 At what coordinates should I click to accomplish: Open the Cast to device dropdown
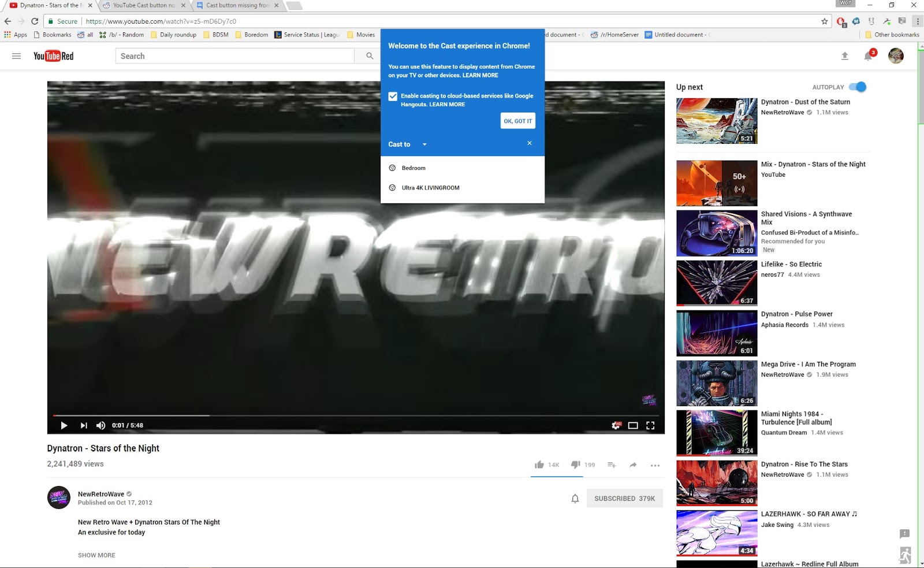pyautogui.click(x=424, y=144)
